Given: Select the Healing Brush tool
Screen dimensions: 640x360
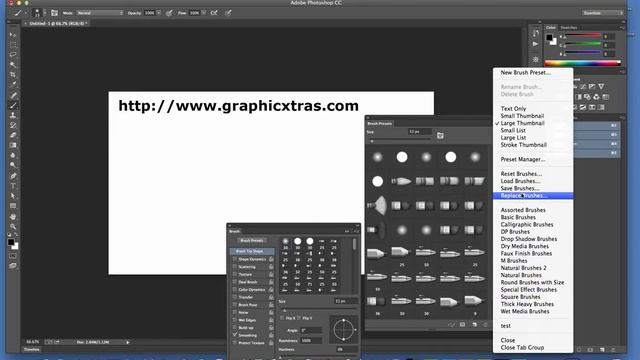Looking at the screenshot, I should [x=13, y=95].
